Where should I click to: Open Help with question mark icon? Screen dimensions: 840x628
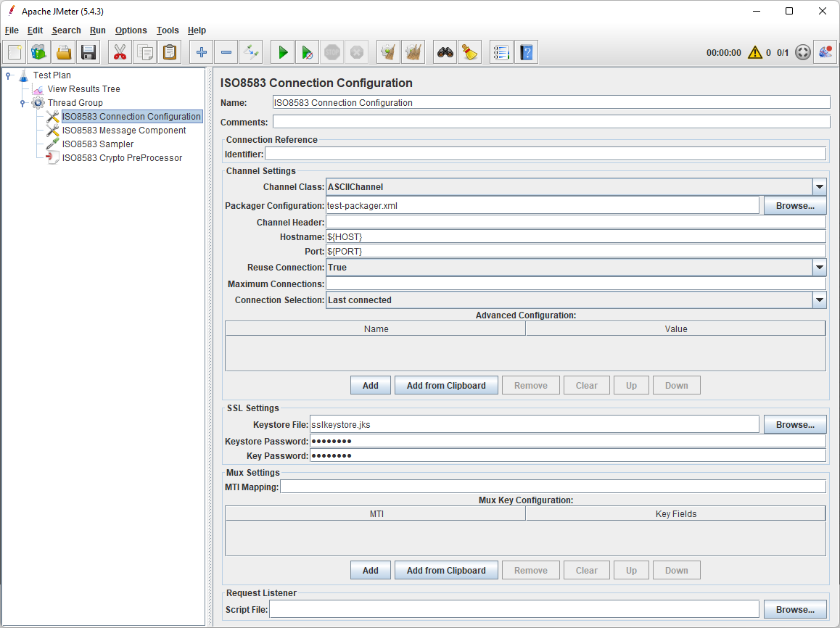[x=526, y=52]
